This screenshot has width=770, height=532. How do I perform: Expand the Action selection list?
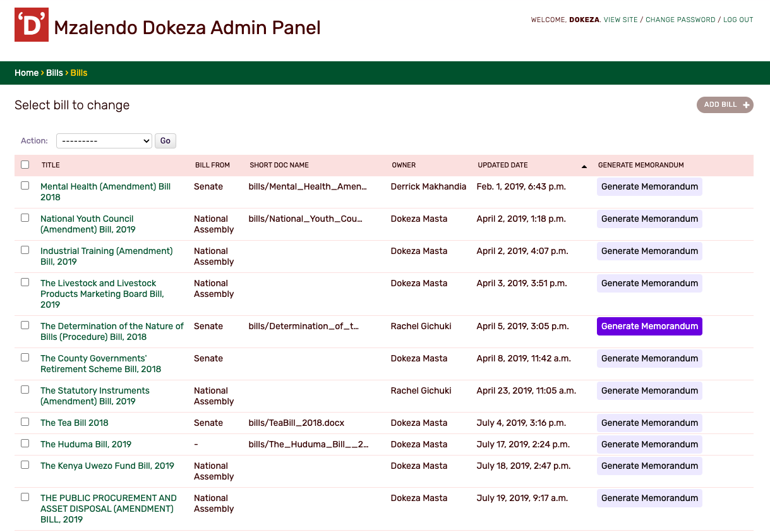click(x=104, y=140)
